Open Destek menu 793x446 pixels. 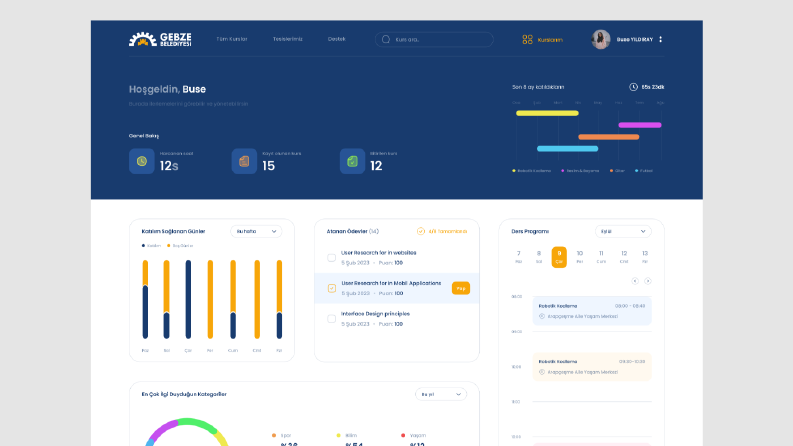tap(336, 39)
